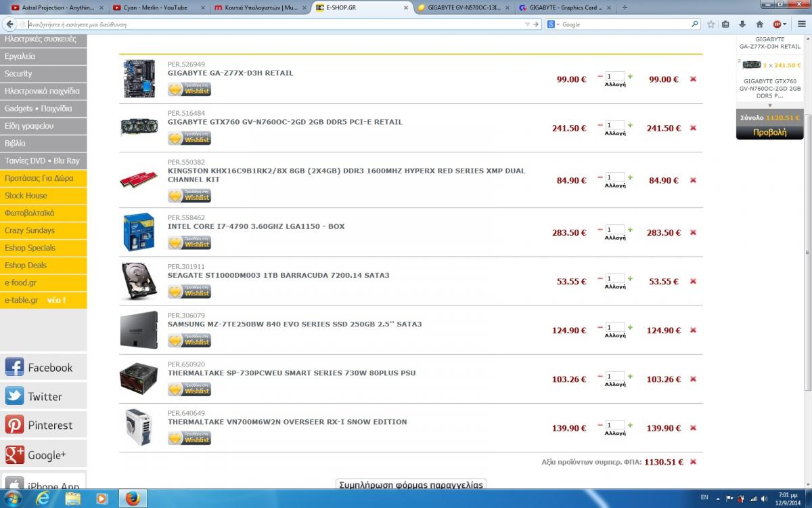Decrease quantity of Seagate Barracuda drive

(600, 278)
